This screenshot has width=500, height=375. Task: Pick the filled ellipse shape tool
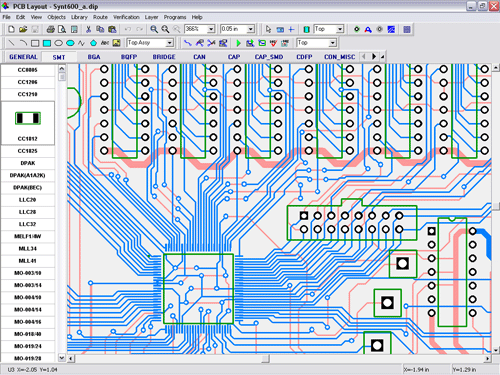click(x=70, y=43)
